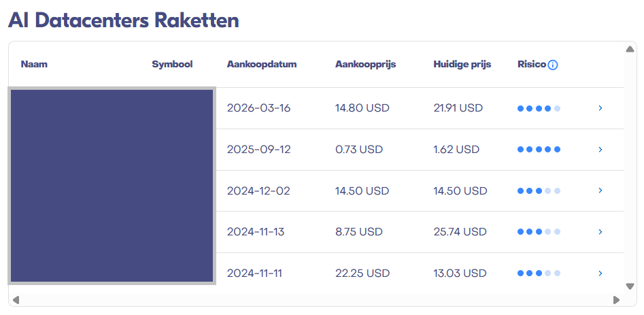Screen dimensions: 644x315
Task: Click the scroll left arrow
Action: pyautogui.click(x=16, y=300)
